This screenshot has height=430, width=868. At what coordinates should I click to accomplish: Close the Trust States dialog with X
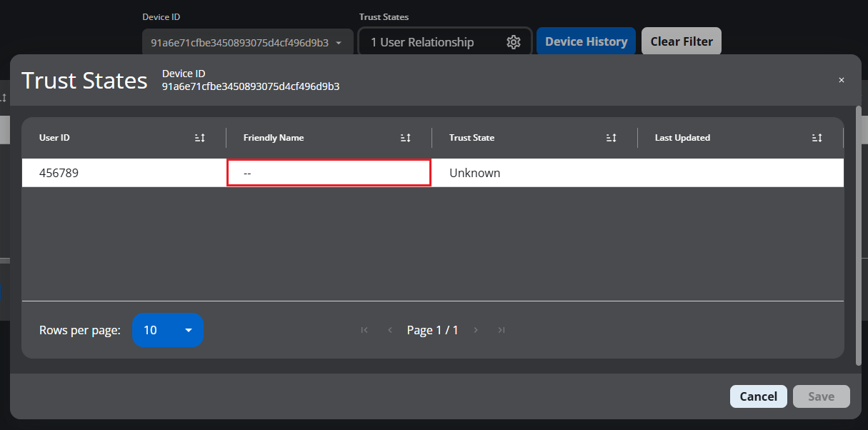(842, 80)
